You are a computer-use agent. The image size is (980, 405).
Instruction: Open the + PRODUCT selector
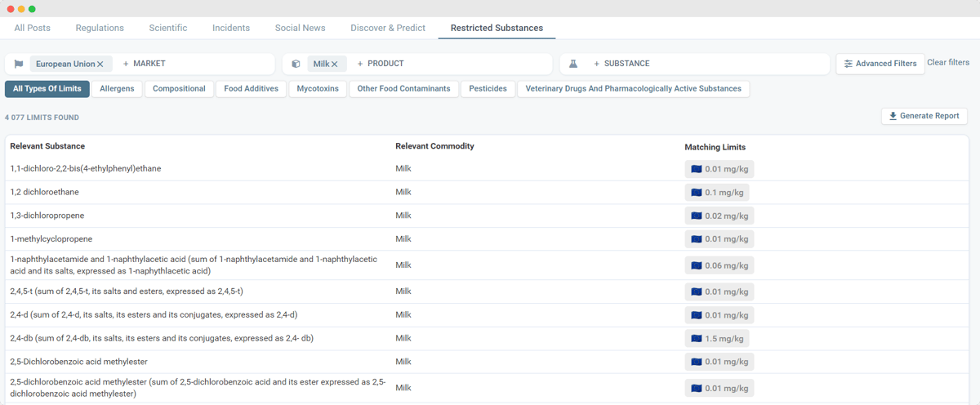pyautogui.click(x=381, y=64)
